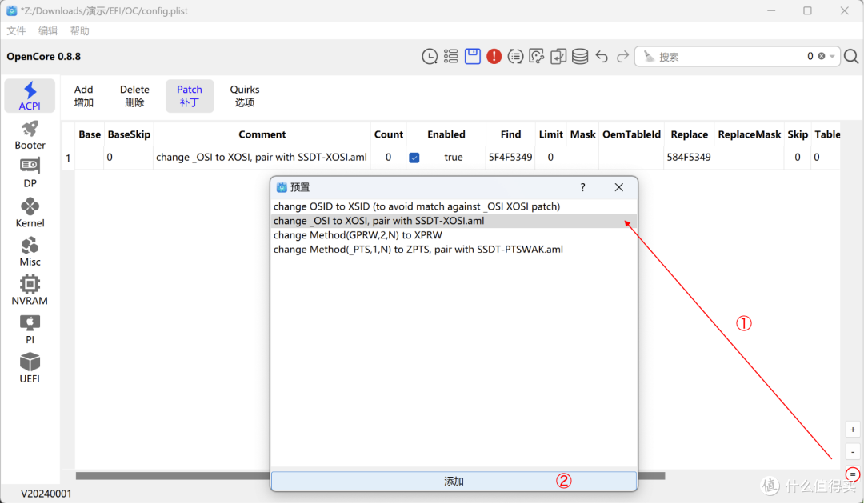Image resolution: width=864 pixels, height=504 pixels.
Task: Click the BaseSkip column header
Action: [x=129, y=134]
